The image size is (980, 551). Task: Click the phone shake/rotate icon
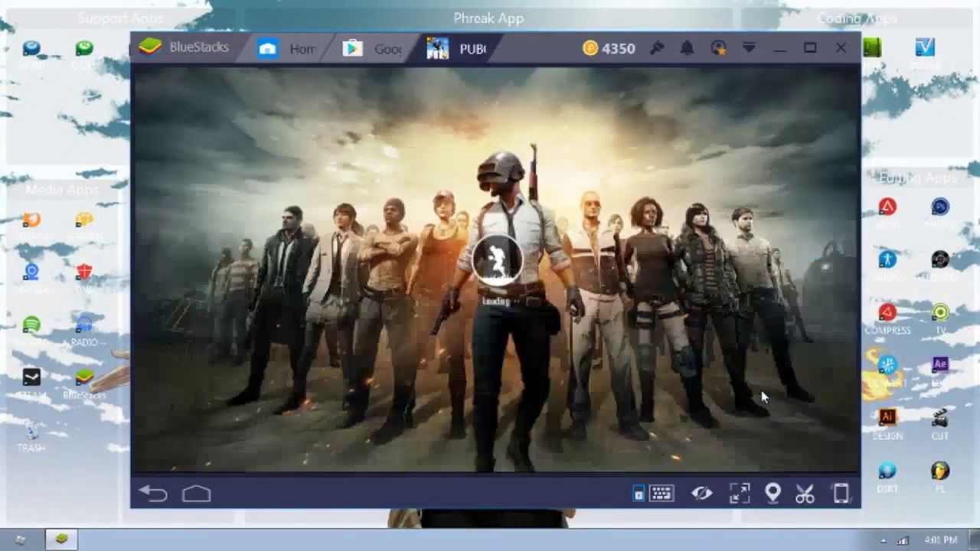841,494
